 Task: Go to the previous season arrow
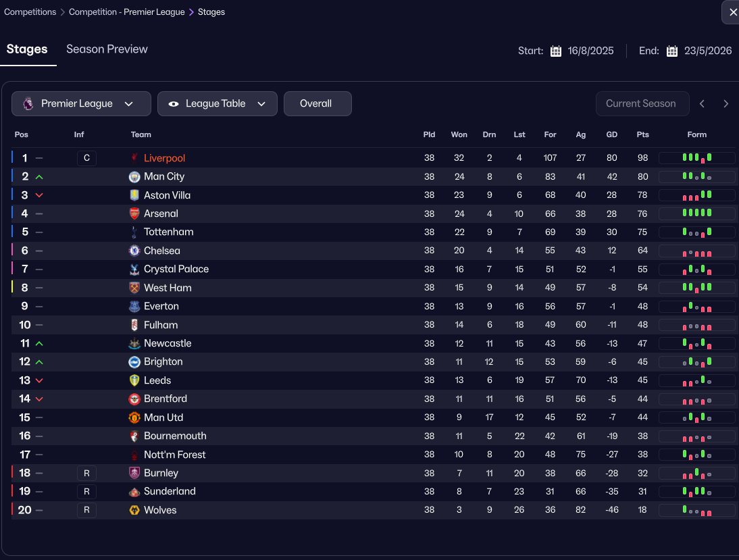click(x=703, y=104)
